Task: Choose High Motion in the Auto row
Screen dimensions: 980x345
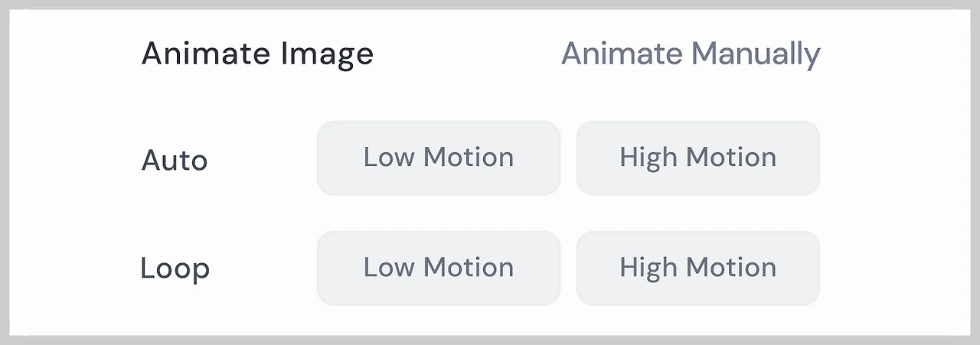Action: (697, 158)
